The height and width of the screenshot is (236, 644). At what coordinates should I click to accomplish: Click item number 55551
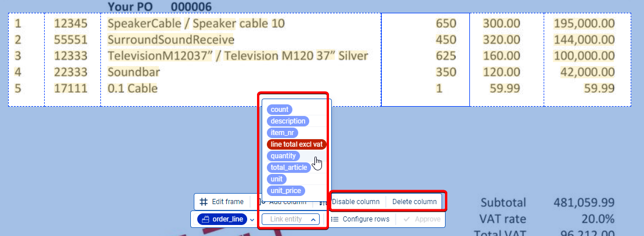71,40
